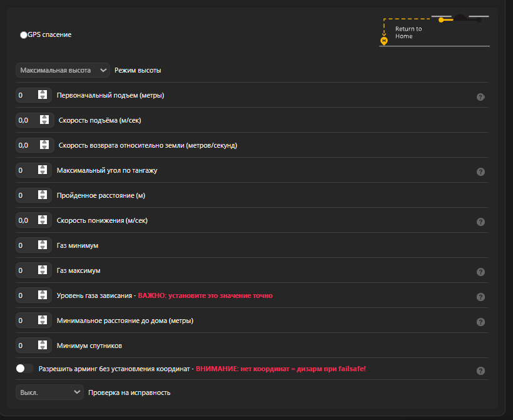This screenshot has height=420, width=513.
Task: Open help for Уровень газа зависания
Action: tap(480, 297)
